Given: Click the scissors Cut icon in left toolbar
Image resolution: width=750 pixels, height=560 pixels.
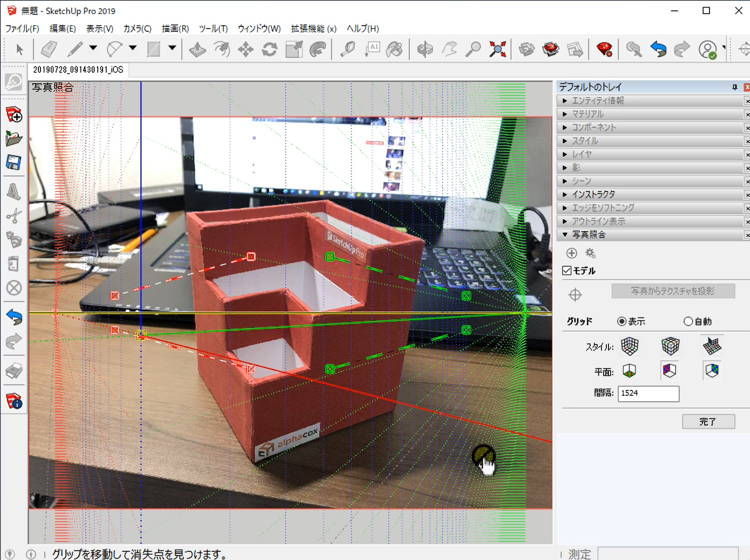Looking at the screenshot, I should coord(13,217).
